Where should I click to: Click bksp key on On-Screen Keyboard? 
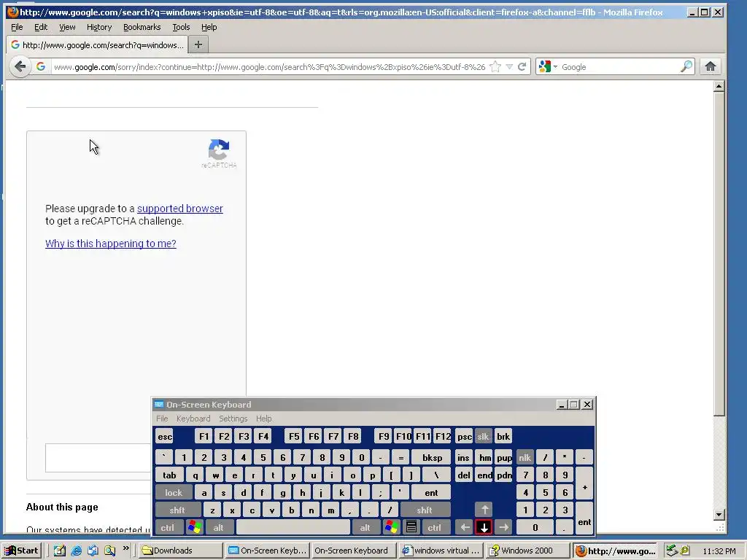[x=432, y=458]
